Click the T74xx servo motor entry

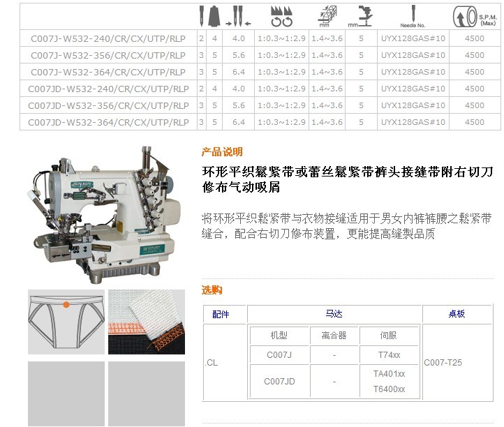(x=390, y=355)
